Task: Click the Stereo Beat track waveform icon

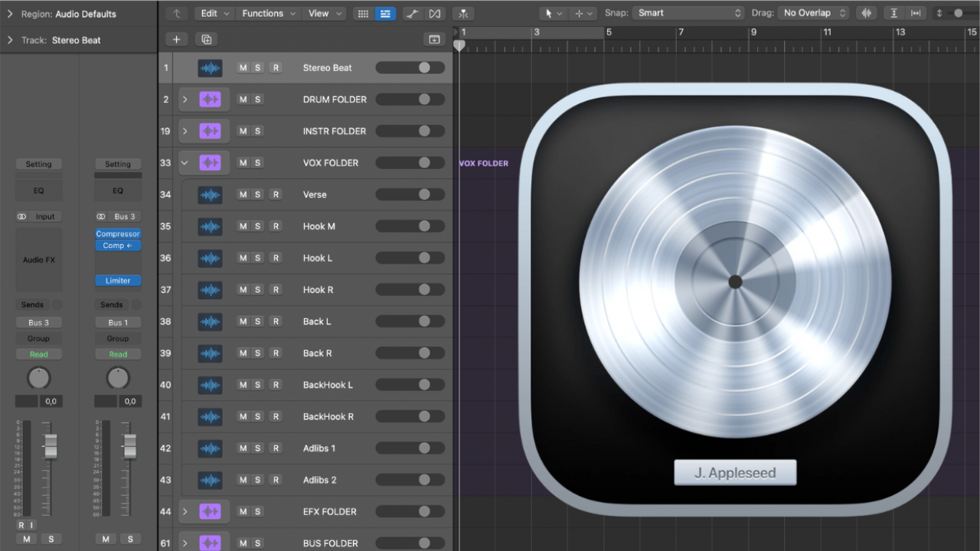Action: (x=210, y=68)
